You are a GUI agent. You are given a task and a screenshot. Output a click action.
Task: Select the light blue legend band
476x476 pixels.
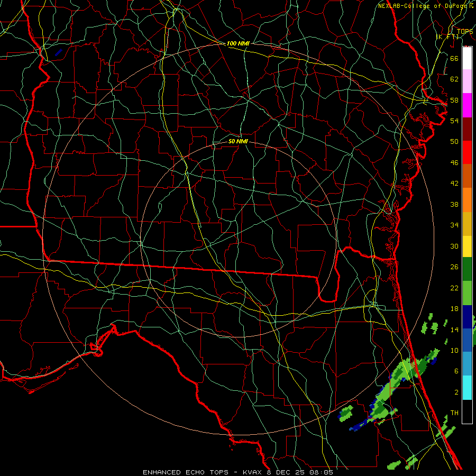pos(467,364)
